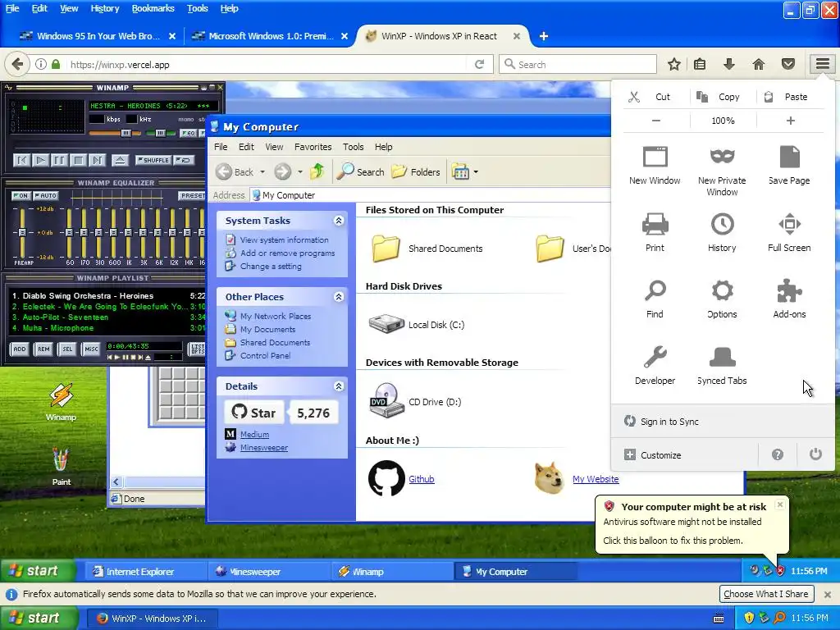
Task: Click the playlist SEL button
Action: click(67, 349)
